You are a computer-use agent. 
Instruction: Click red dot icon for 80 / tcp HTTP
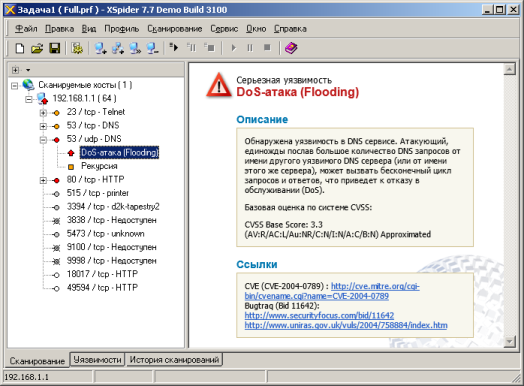pos(56,180)
